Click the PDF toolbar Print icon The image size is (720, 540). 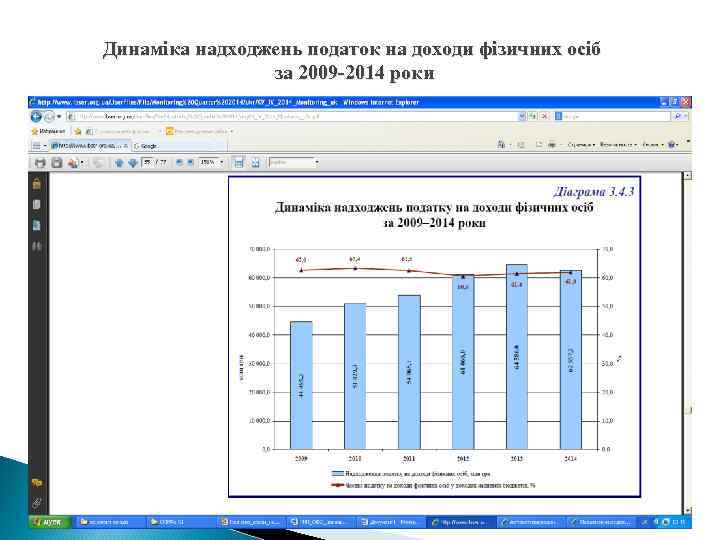tap(40, 163)
